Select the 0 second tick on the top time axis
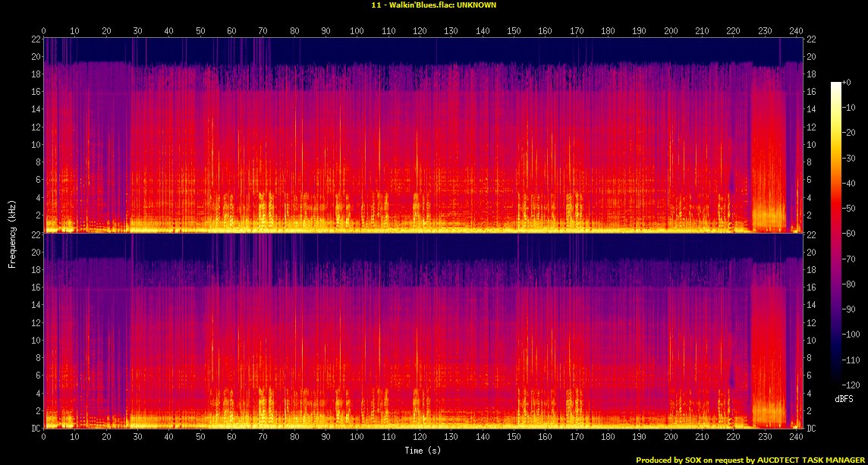This screenshot has width=868, height=465. (43, 31)
